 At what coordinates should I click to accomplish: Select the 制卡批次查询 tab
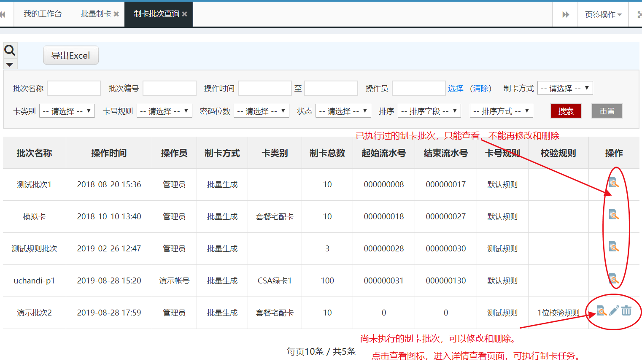pos(156,14)
